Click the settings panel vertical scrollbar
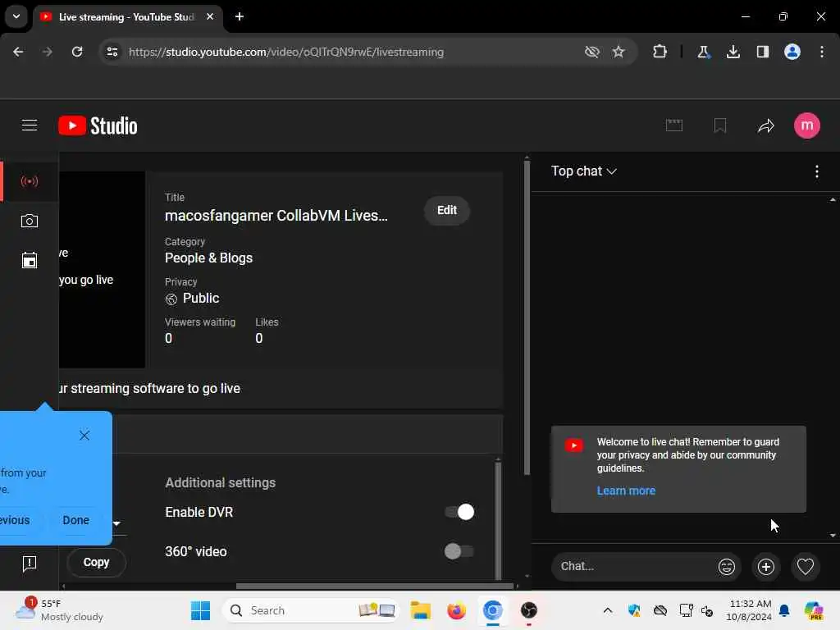This screenshot has height=630, width=840. tap(498, 519)
